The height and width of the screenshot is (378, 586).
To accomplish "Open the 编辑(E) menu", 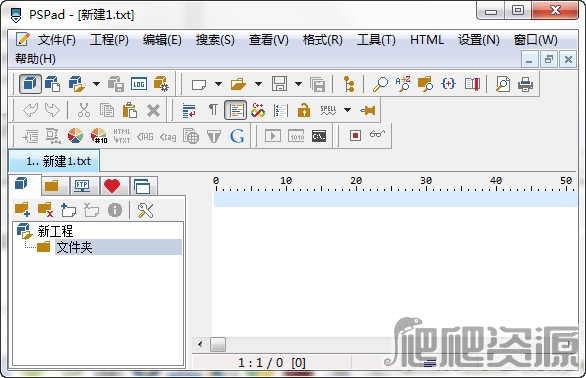I will [162, 40].
